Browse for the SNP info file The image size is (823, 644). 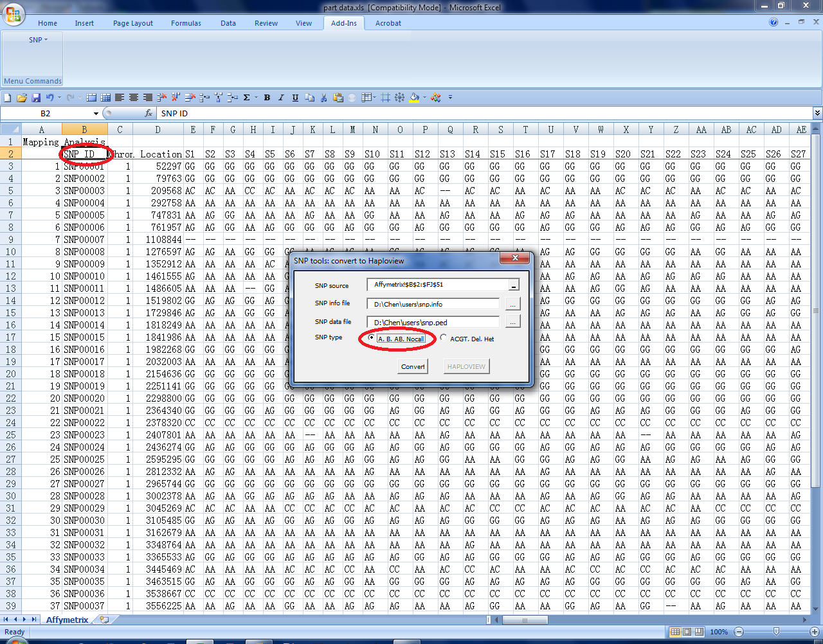click(512, 304)
